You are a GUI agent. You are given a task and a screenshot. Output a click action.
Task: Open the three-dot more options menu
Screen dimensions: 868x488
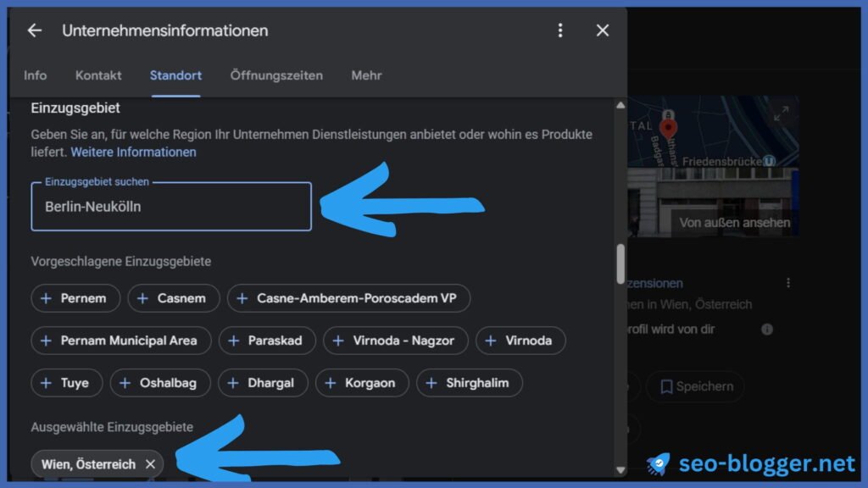tap(559, 30)
